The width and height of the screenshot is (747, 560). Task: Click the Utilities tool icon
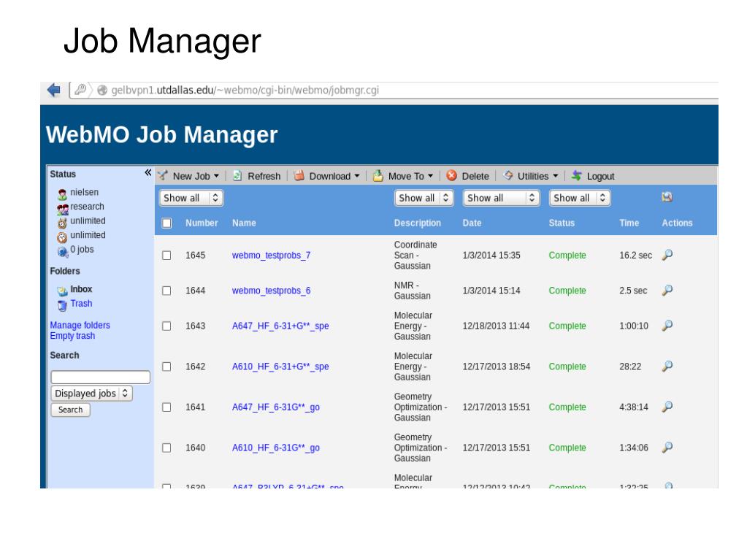point(508,176)
